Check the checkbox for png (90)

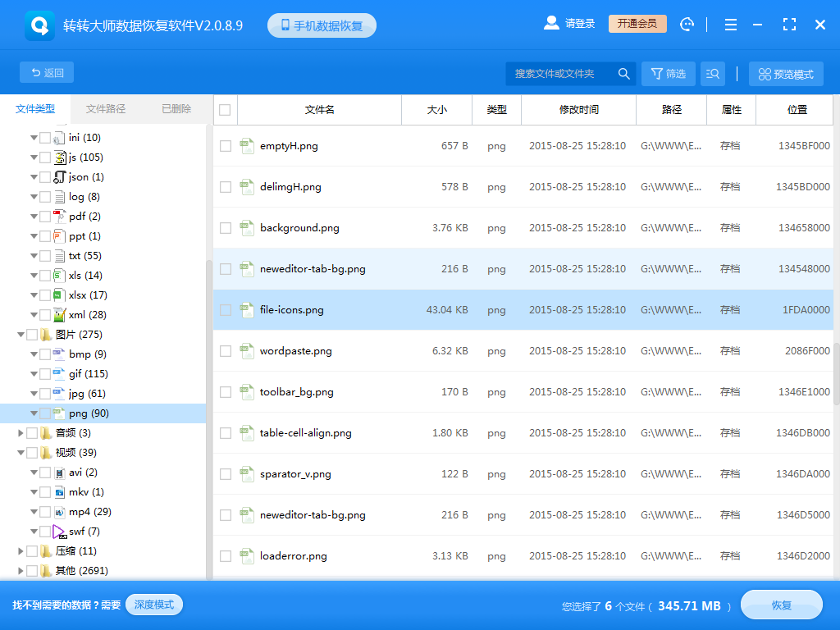click(x=46, y=413)
